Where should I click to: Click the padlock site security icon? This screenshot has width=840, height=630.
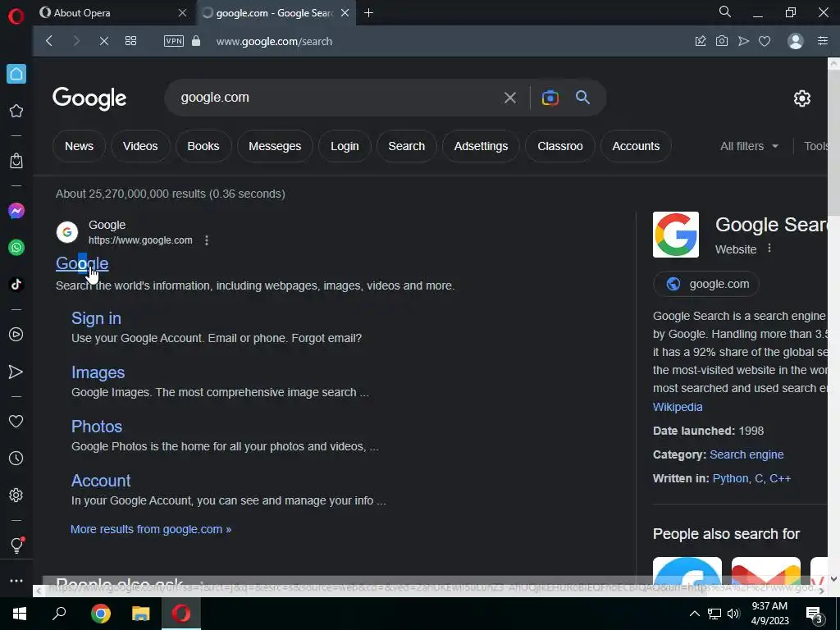pyautogui.click(x=196, y=41)
